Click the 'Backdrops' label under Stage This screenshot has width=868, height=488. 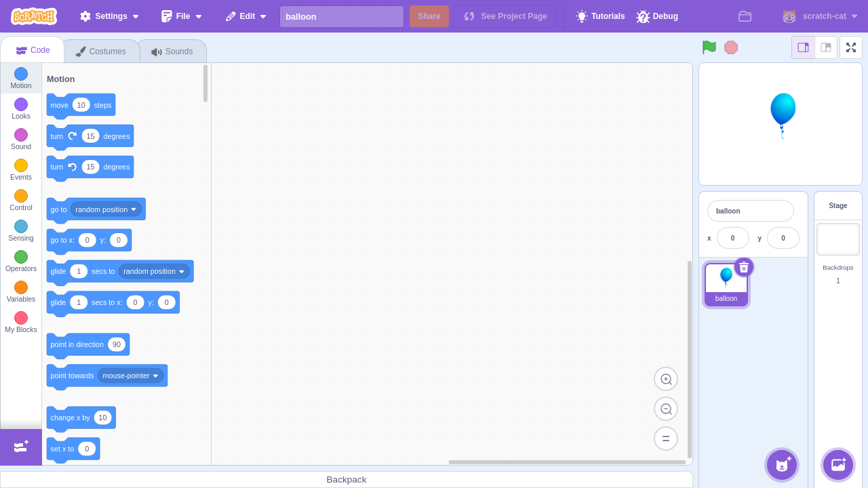[x=838, y=268]
